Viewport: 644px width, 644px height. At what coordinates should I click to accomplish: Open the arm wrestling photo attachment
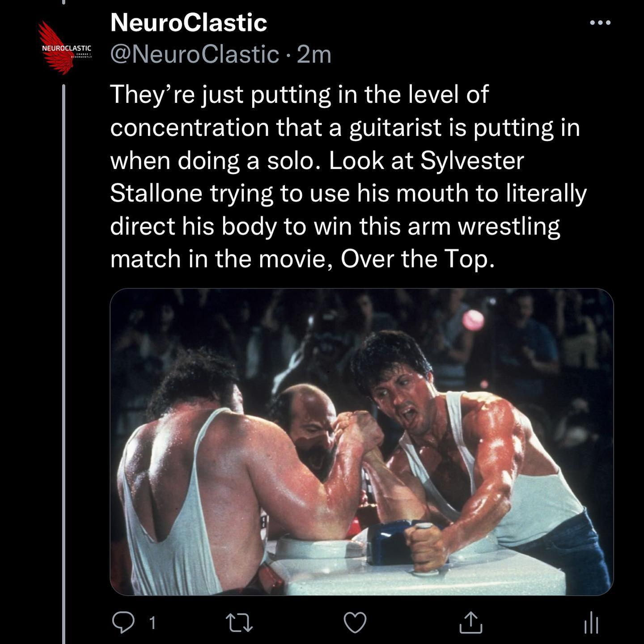click(361, 442)
